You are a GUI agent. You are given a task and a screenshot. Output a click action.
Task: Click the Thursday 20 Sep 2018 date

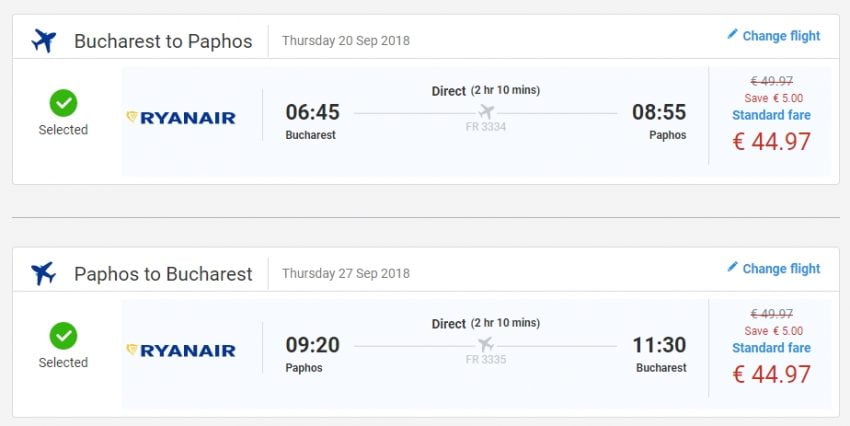(346, 41)
